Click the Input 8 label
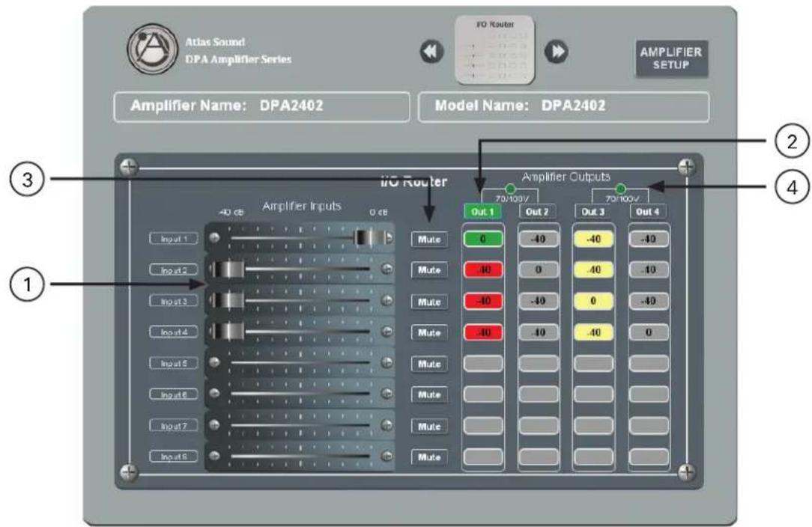This screenshot has height=527, width=812. pos(174,456)
